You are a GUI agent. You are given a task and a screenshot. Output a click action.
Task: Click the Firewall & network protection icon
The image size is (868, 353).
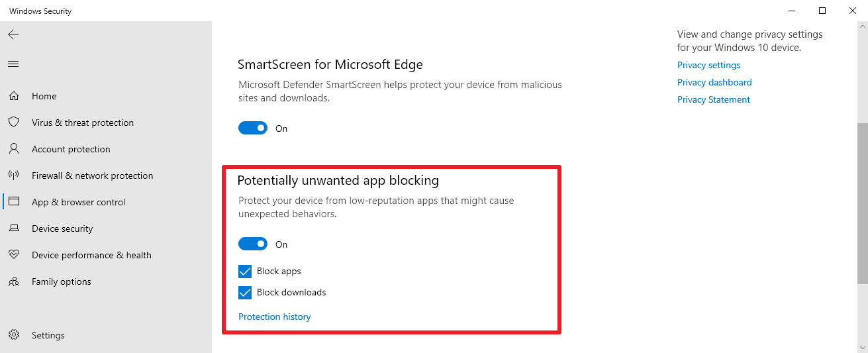click(x=13, y=176)
